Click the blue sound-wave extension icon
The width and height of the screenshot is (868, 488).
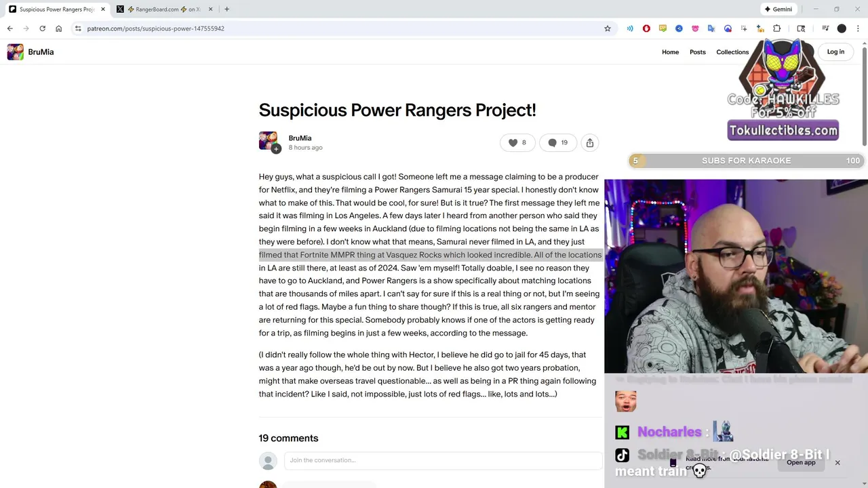pyautogui.click(x=630, y=28)
